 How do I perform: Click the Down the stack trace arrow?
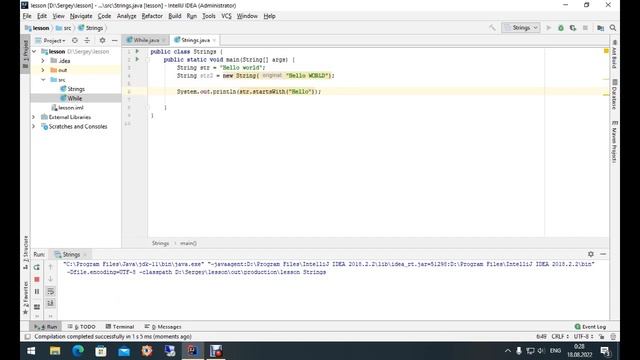tap(51, 279)
